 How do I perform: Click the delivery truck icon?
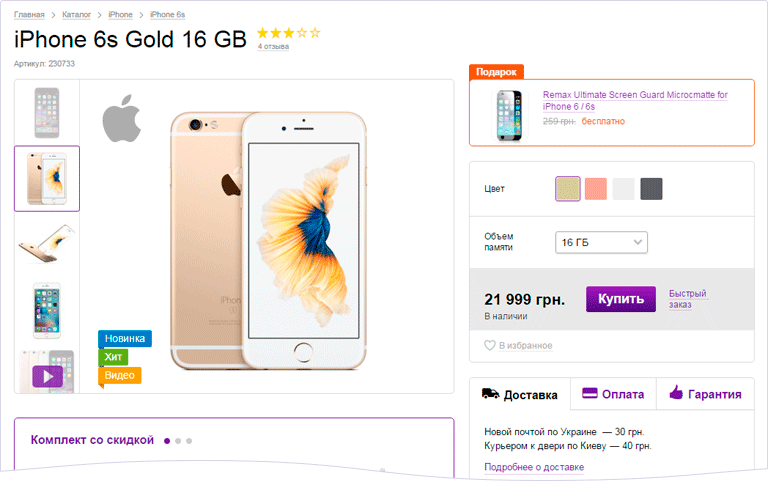490,394
